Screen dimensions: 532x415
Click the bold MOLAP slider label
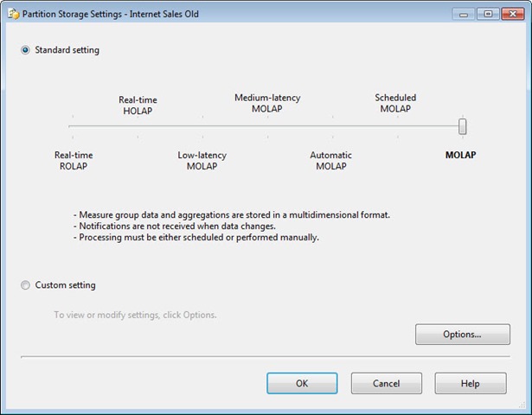click(461, 156)
